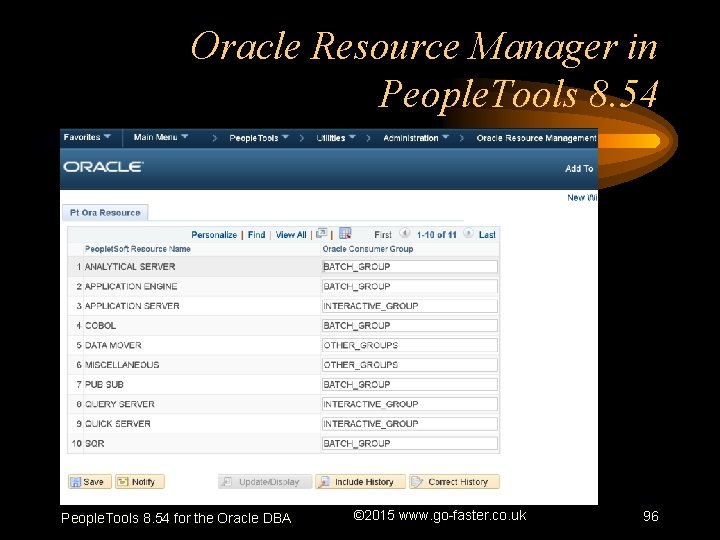Expand the Utilities breadcrumb menu
Viewport: 720px width, 540px height.
pos(336,138)
